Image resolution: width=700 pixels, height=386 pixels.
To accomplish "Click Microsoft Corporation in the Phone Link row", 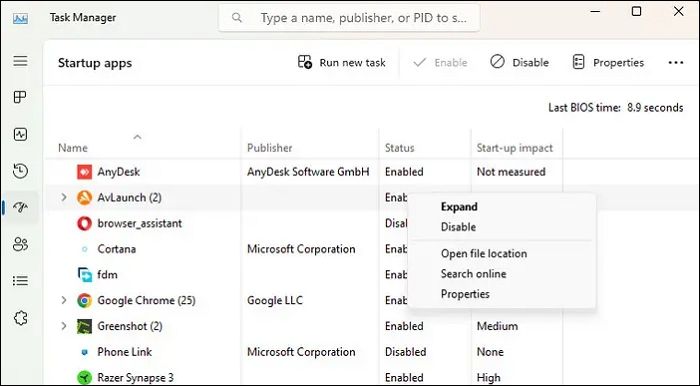I will [301, 352].
